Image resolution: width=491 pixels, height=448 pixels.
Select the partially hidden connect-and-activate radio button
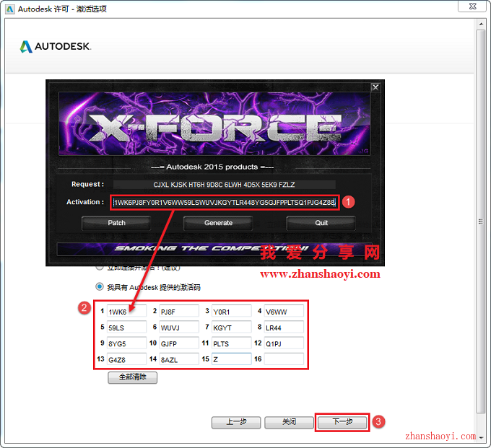(x=100, y=268)
